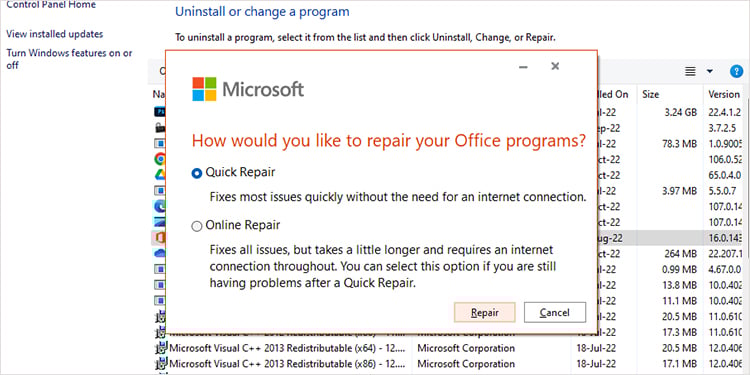This screenshot has height=375, width=750.
Task: Click the Cancel button
Action: (555, 312)
